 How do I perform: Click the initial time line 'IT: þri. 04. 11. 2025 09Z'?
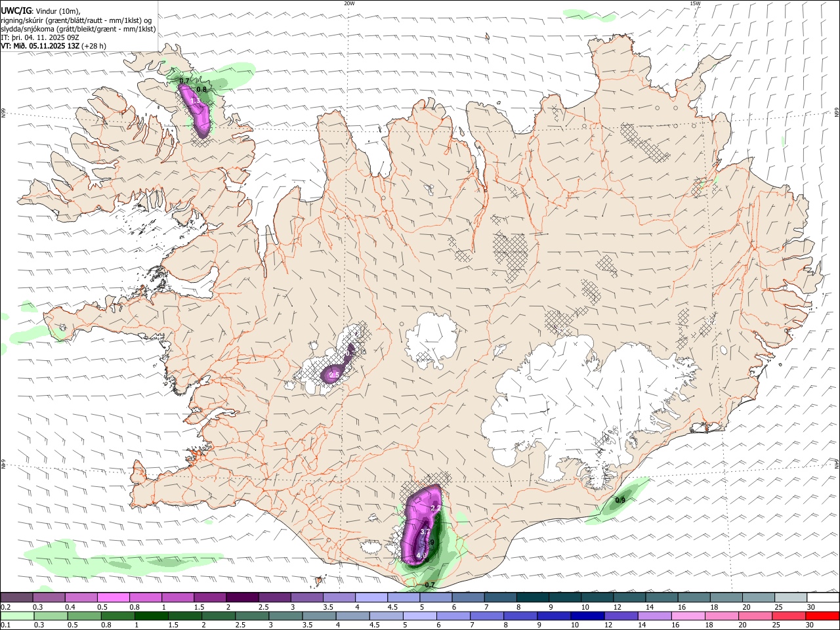coord(41,37)
